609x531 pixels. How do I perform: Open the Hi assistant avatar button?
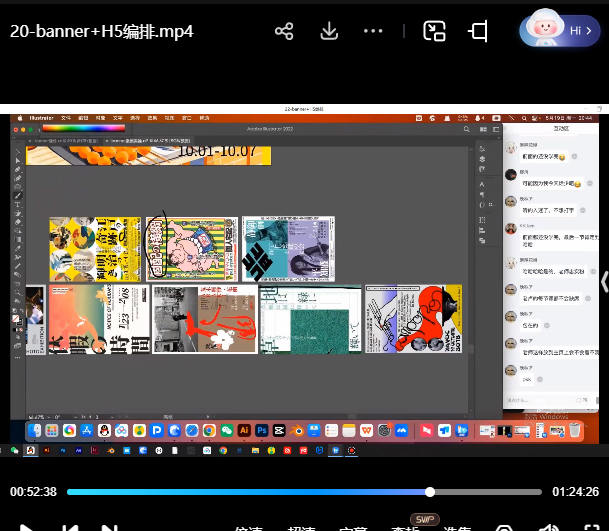[559, 31]
